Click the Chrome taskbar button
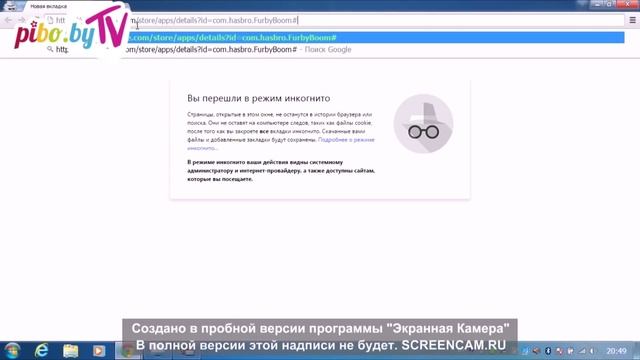 click(x=128, y=351)
